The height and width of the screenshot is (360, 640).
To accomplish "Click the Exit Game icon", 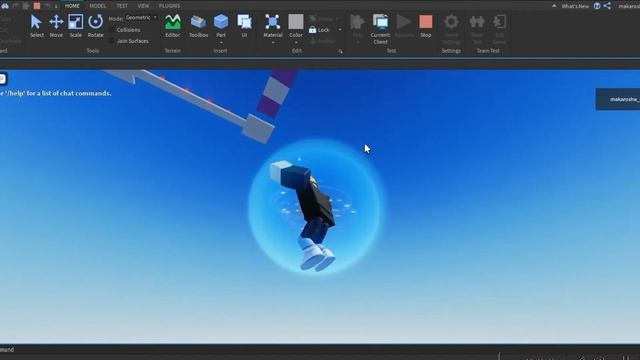I will (x=499, y=22).
